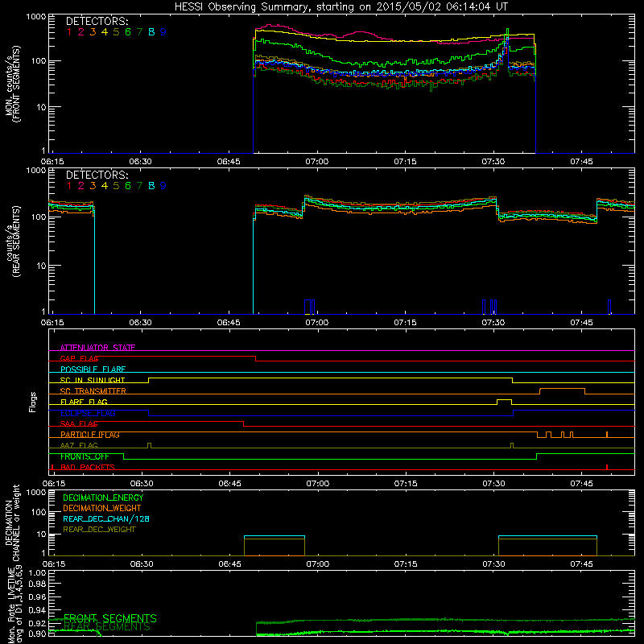The height and width of the screenshot is (644, 644).
Task: Select pink detector 2 in front segments legend
Action: 81,32
